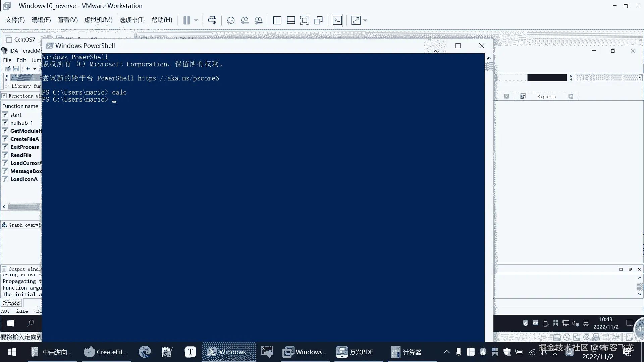644x362 pixels.
Task: Take a snapshot using clock icon
Action: tap(230, 20)
